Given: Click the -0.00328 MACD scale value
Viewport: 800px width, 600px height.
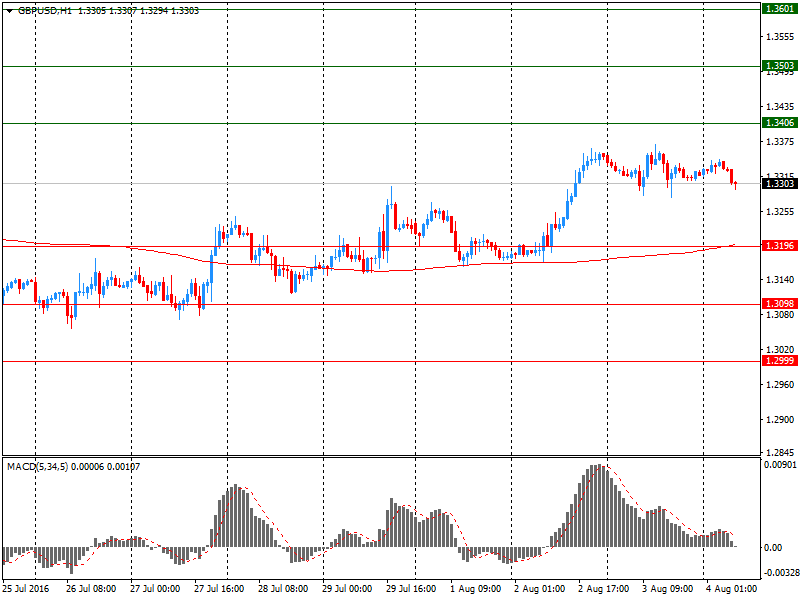Looking at the screenshot, I should 780,573.
